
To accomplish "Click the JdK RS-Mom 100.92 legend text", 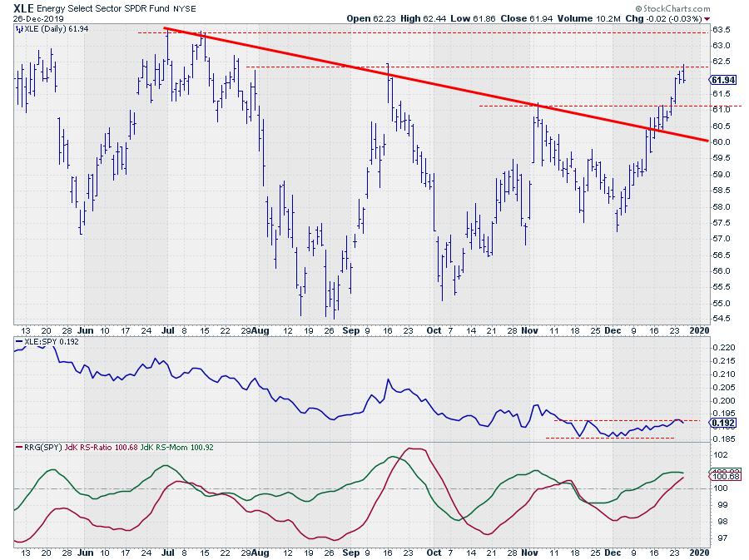I will 176,448.
